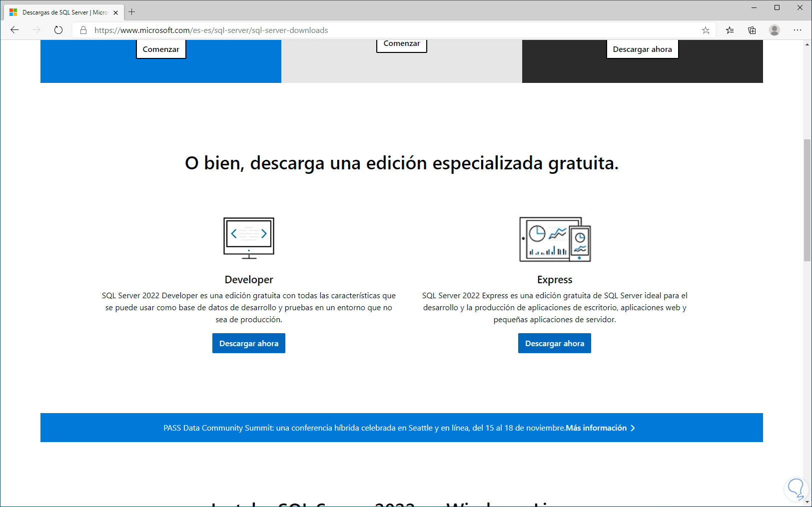Open the user profile menu
Screen dimensions: 812x507
coord(775,30)
